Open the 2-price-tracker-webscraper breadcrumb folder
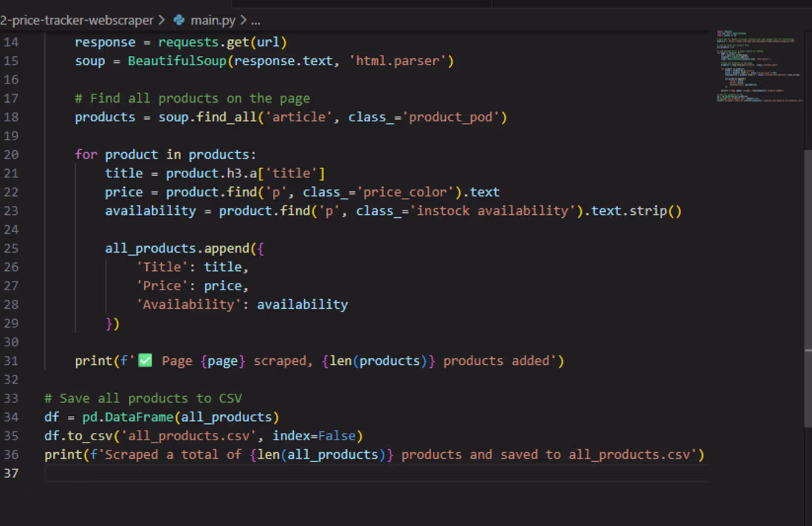The width and height of the screenshot is (812, 526). pyautogui.click(x=77, y=20)
